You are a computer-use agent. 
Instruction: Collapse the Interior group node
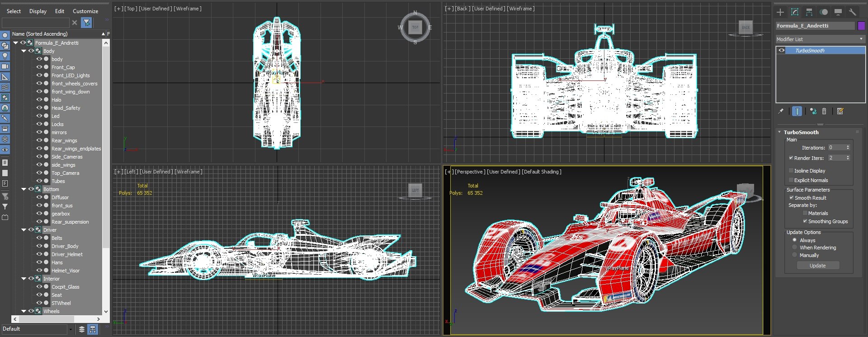click(x=24, y=279)
